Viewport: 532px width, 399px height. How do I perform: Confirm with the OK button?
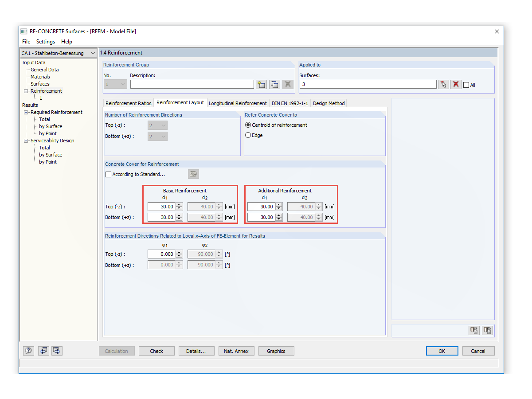click(x=442, y=351)
